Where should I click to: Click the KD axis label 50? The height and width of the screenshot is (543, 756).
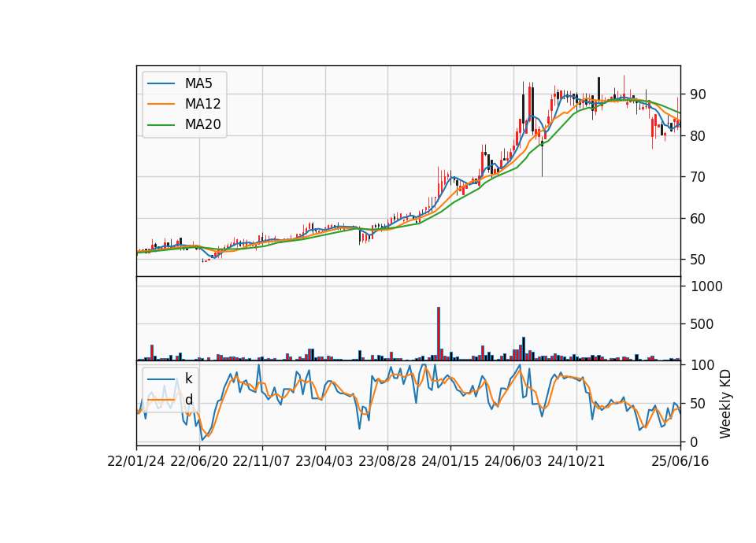[x=698, y=404]
